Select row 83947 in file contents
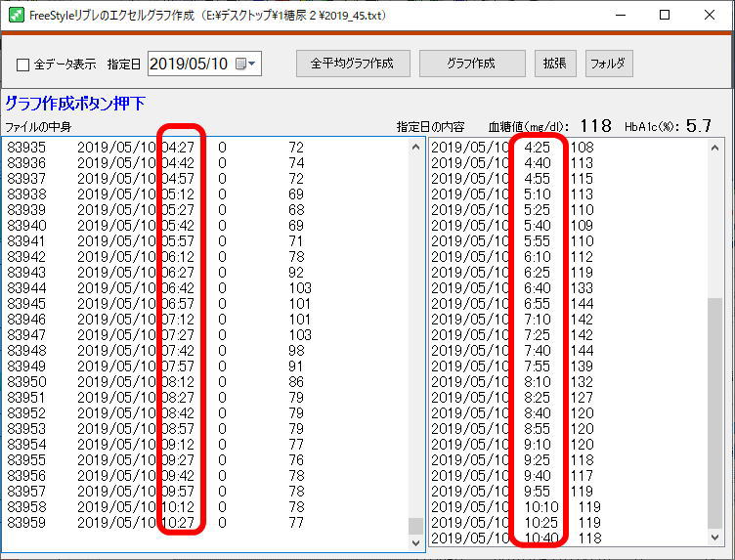This screenshot has height=560, width=735. click(159, 335)
